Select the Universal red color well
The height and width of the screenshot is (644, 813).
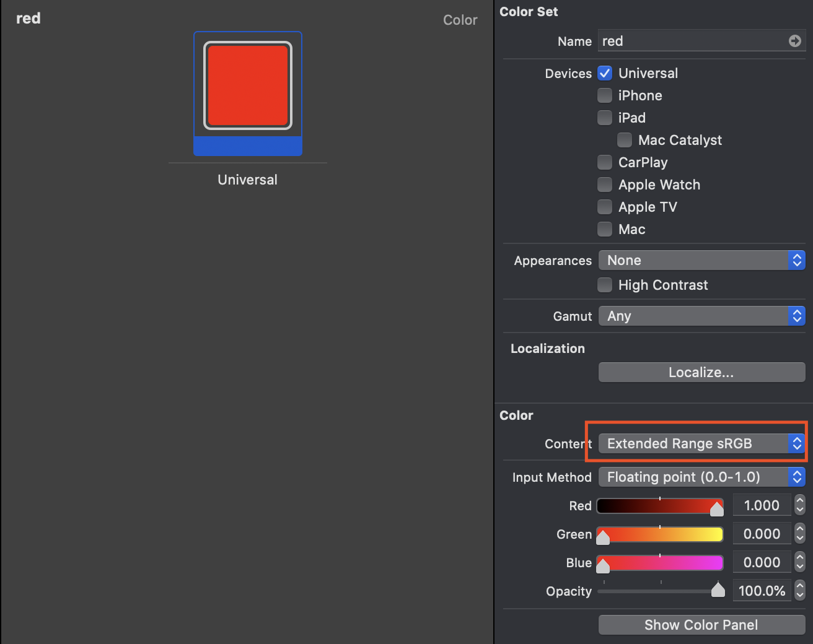248,85
